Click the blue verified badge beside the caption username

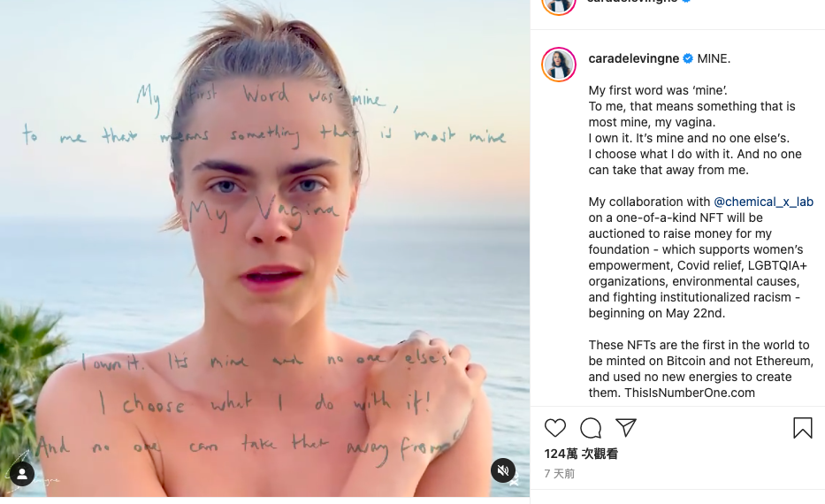click(x=688, y=58)
